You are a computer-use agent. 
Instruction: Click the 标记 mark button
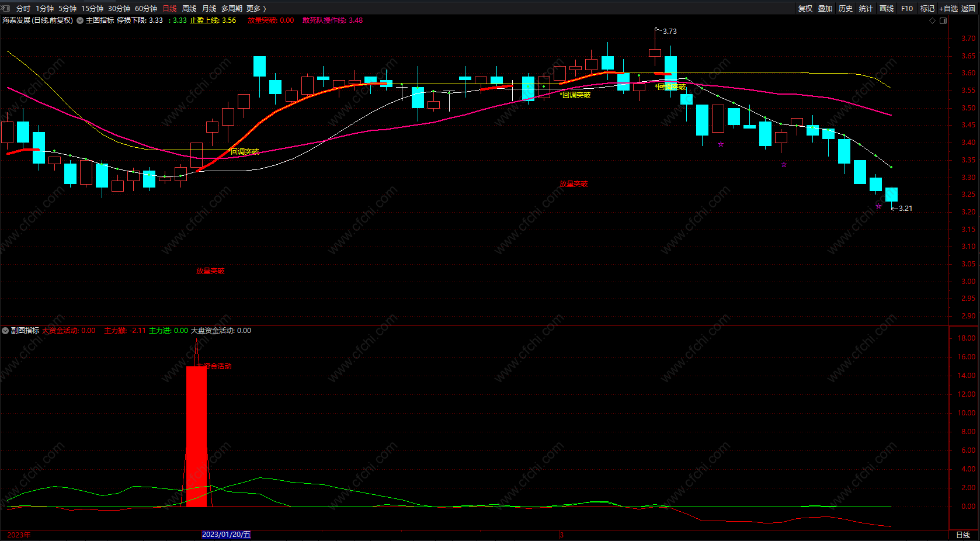coord(927,9)
